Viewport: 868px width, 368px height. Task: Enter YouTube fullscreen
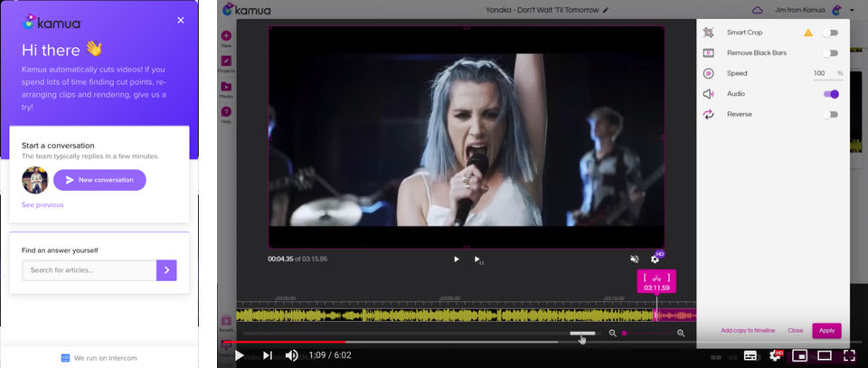(x=849, y=355)
